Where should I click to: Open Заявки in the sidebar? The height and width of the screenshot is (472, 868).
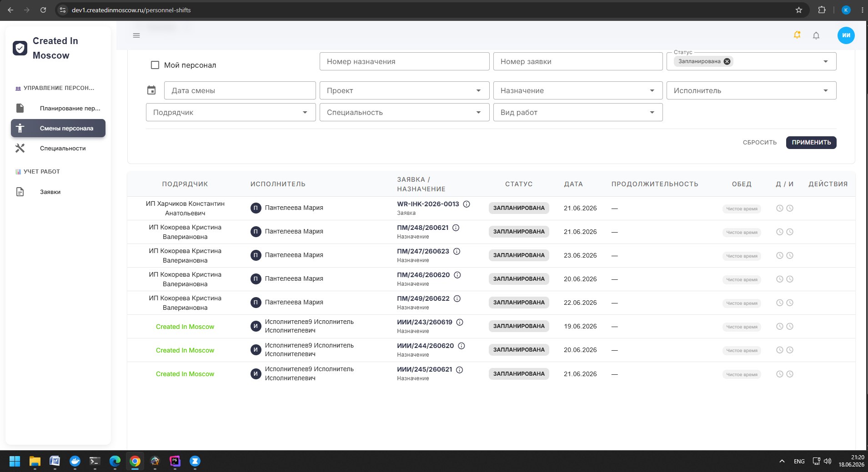pyautogui.click(x=58, y=192)
